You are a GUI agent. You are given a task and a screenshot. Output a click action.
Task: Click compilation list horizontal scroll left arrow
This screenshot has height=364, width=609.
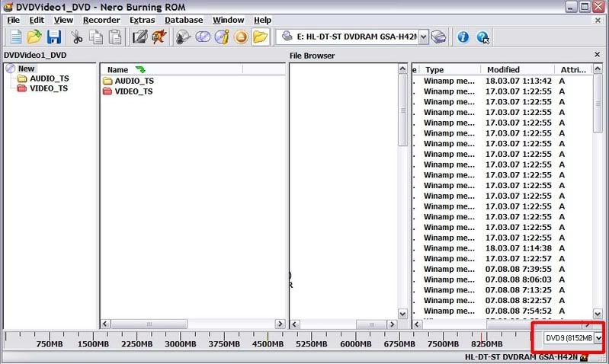point(105,324)
